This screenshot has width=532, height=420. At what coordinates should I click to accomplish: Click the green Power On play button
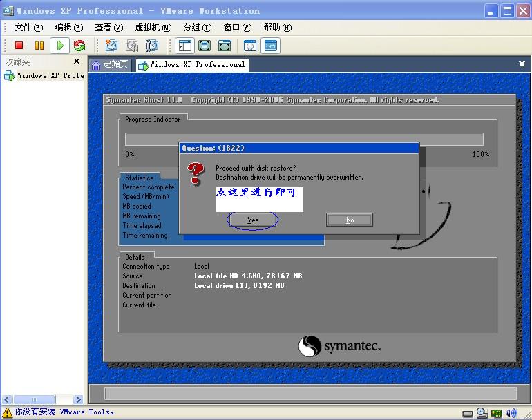click(60, 46)
